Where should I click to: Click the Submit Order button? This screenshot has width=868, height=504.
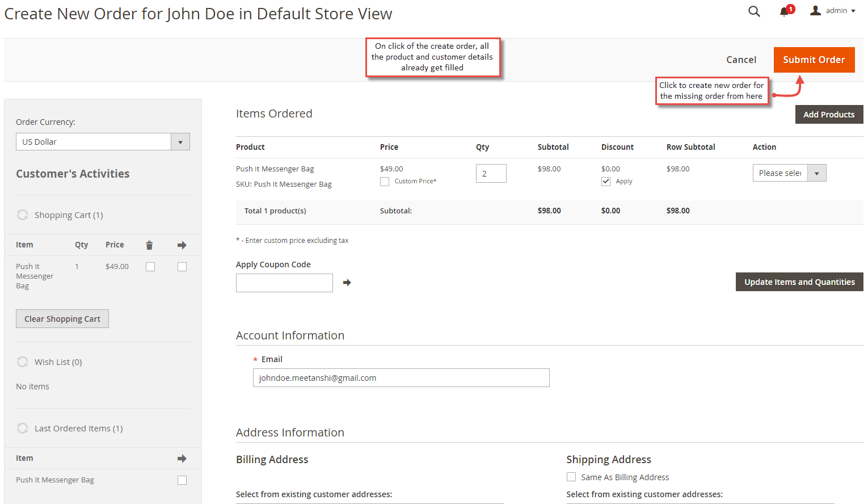pyautogui.click(x=814, y=60)
